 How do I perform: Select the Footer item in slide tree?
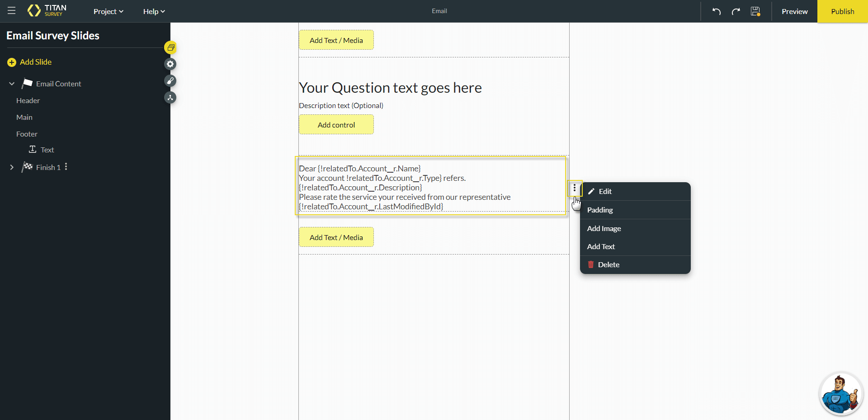pyautogui.click(x=27, y=134)
